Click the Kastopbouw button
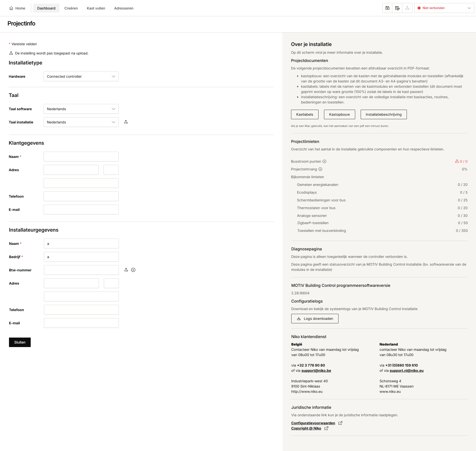This screenshot has height=451, width=476. 339,114
